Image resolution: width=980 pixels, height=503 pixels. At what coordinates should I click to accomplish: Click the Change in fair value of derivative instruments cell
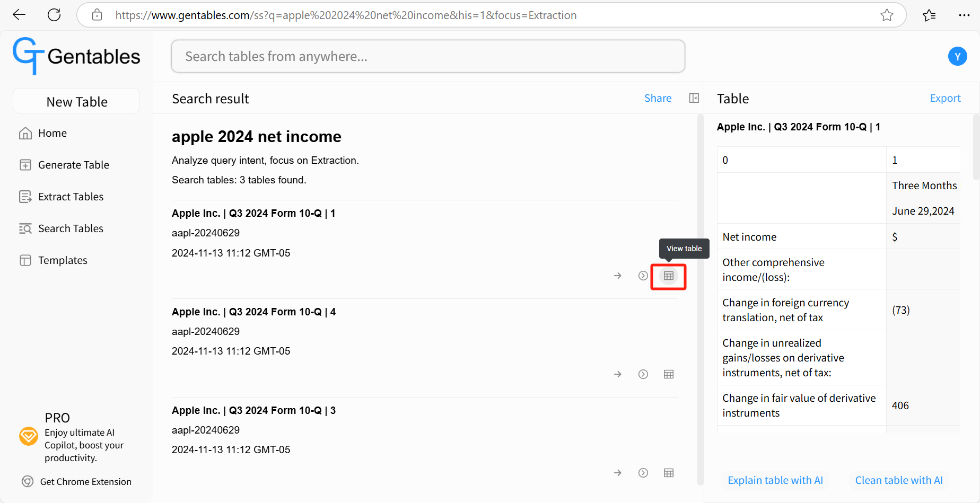tap(801, 405)
